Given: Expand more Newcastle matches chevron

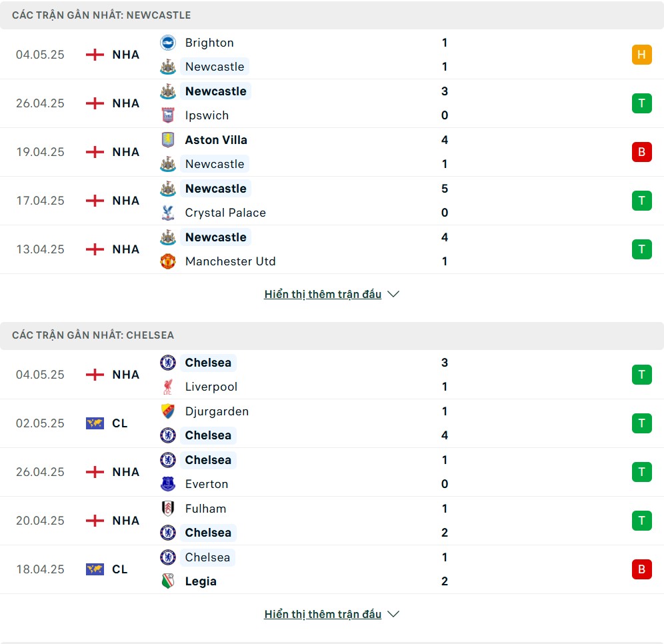Looking at the screenshot, I should [x=393, y=294].
